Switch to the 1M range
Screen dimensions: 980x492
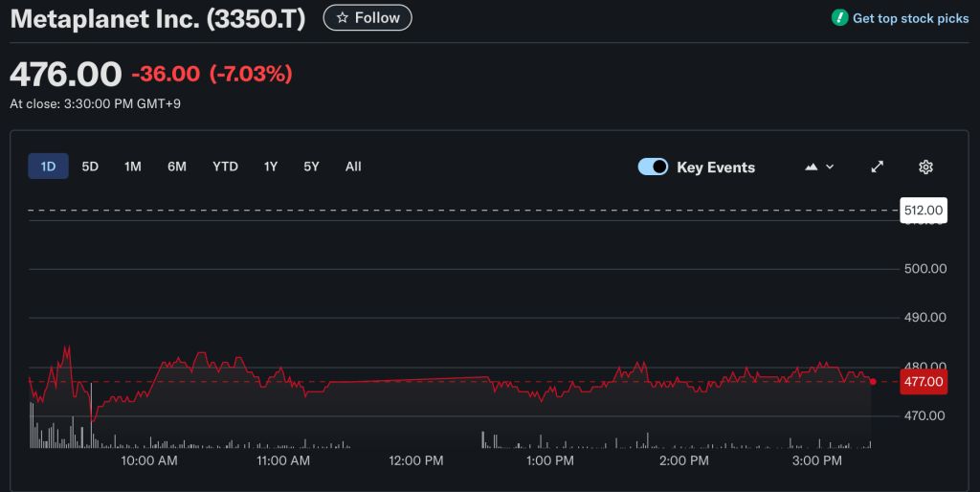(x=132, y=167)
